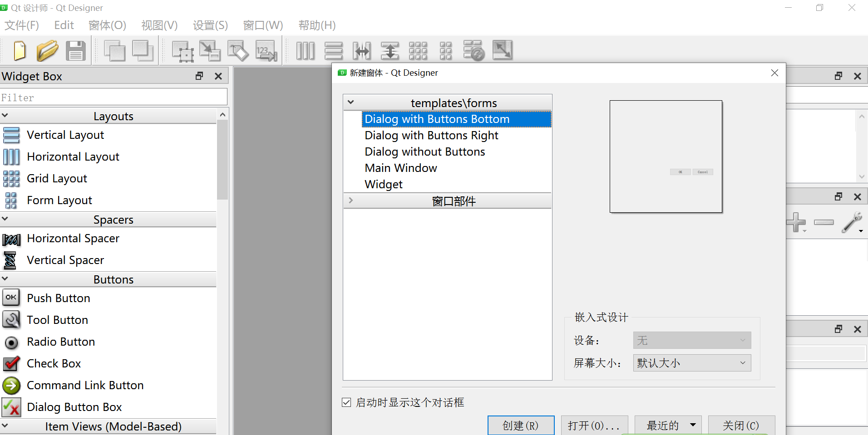
Task: Collapse the Layouts category
Action: coord(5,116)
